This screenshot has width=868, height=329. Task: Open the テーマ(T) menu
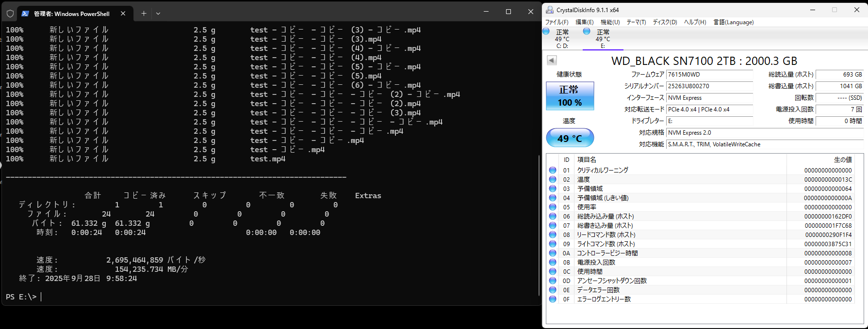[x=636, y=22]
